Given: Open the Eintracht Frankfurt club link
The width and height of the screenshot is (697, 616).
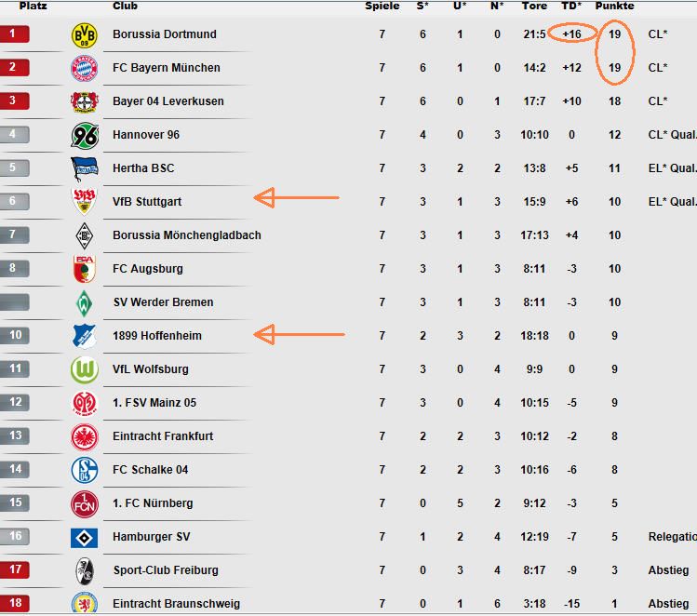Looking at the screenshot, I should click(163, 436).
